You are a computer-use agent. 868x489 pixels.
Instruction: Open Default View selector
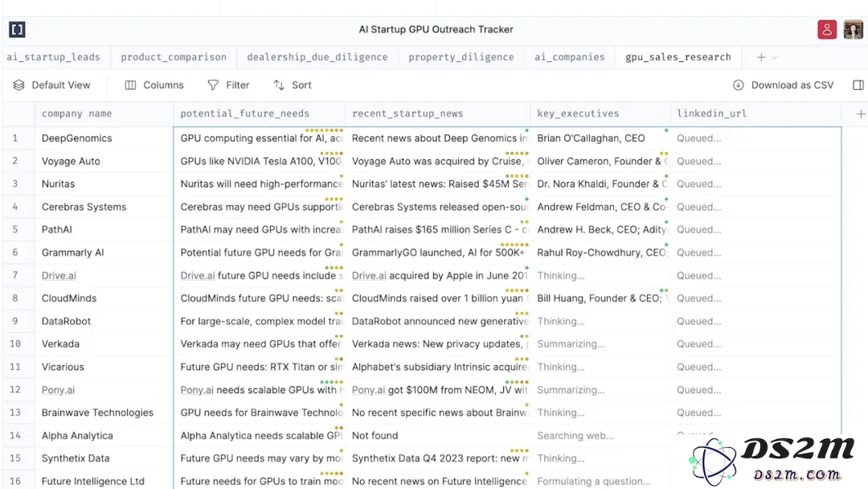[51, 84]
